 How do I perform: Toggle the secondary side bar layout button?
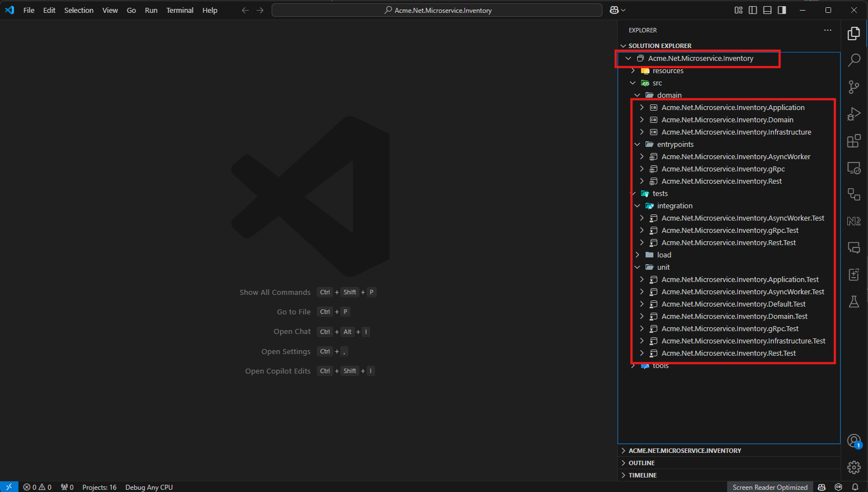point(782,10)
